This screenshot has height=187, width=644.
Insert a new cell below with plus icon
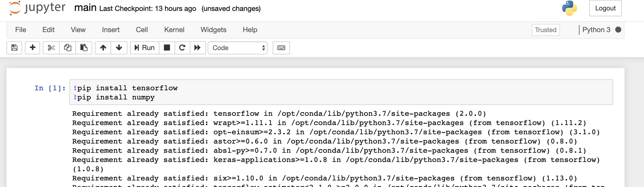(33, 48)
